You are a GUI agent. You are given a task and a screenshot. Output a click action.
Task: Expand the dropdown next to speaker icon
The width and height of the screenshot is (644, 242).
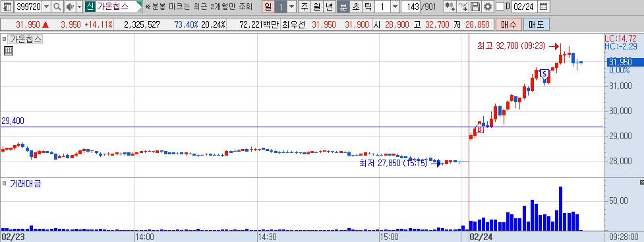pyautogui.click(x=79, y=7)
